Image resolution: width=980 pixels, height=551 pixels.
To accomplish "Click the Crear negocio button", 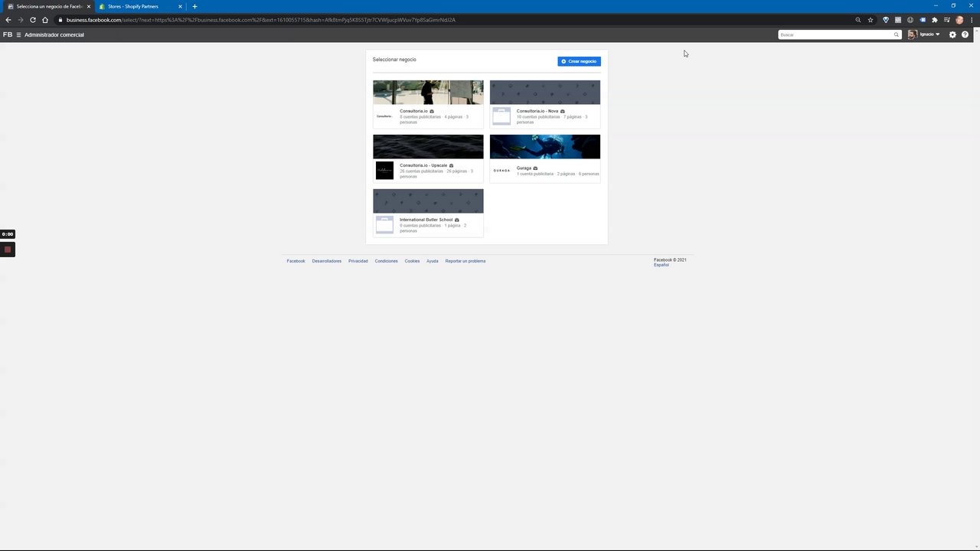I will tap(579, 61).
